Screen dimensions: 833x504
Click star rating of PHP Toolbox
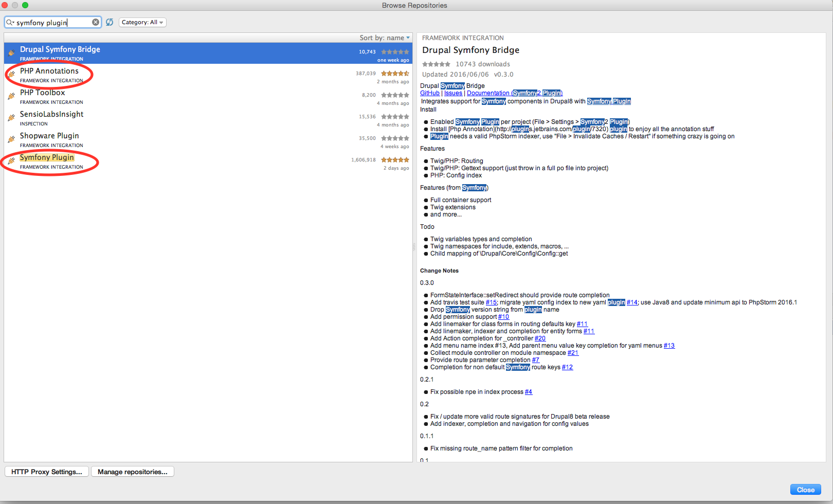[395, 95]
